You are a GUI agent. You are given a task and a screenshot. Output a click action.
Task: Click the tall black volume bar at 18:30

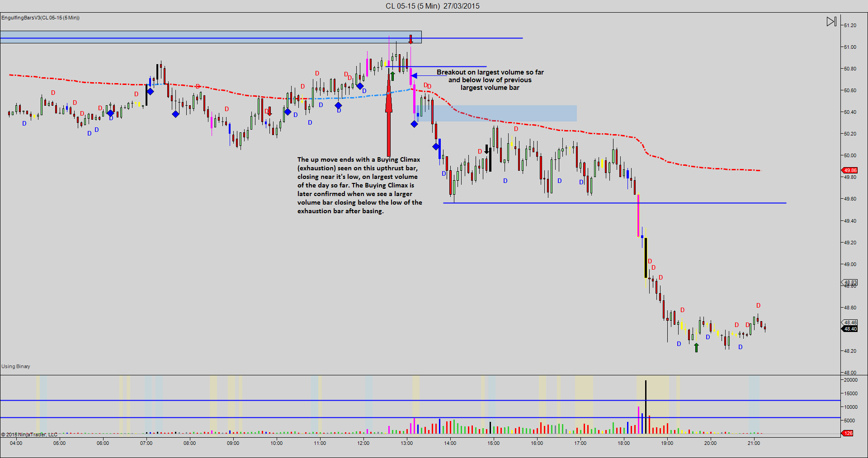646,407
